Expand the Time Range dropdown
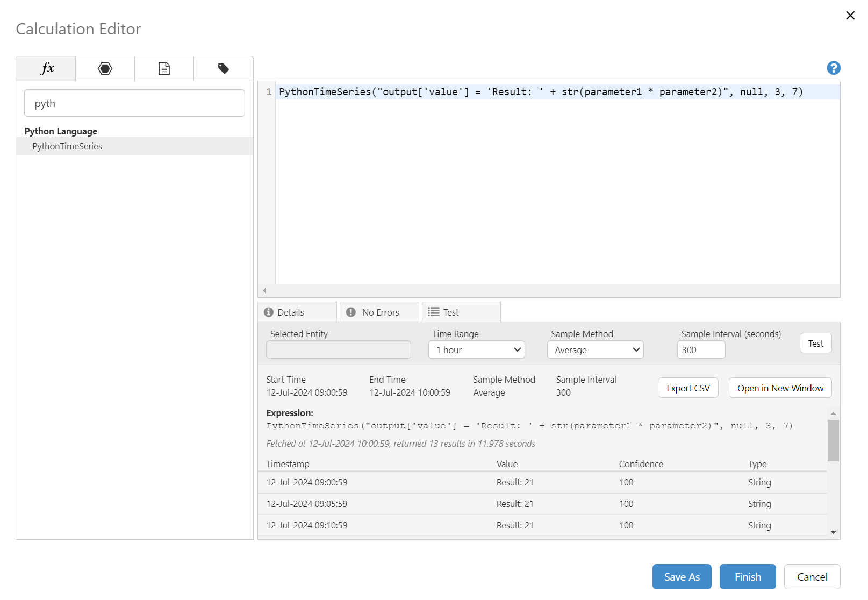This screenshot has height=600, width=868. tap(476, 350)
